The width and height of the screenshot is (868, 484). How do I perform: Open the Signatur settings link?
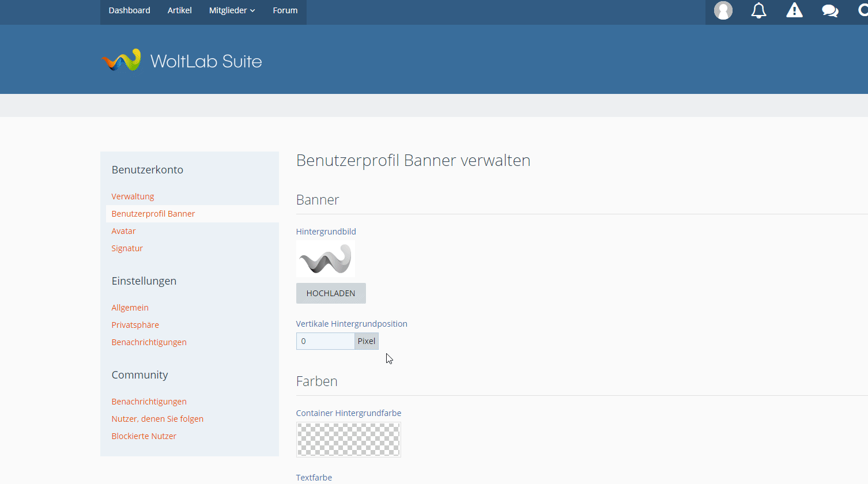pyautogui.click(x=127, y=248)
